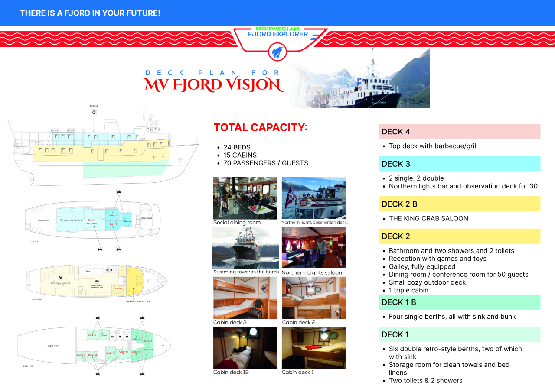Click the MV Fjord Visjon title
Viewport: 555px width, 392px height.
[214, 85]
